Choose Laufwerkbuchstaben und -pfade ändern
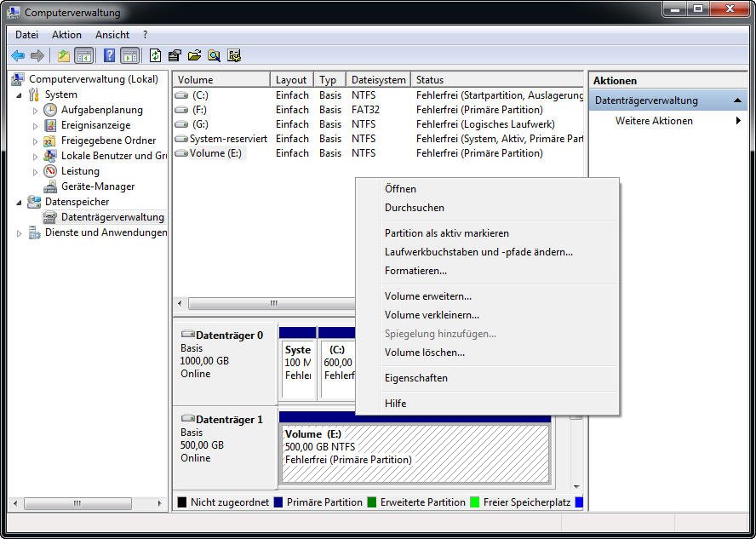This screenshot has width=756, height=539. click(x=488, y=252)
